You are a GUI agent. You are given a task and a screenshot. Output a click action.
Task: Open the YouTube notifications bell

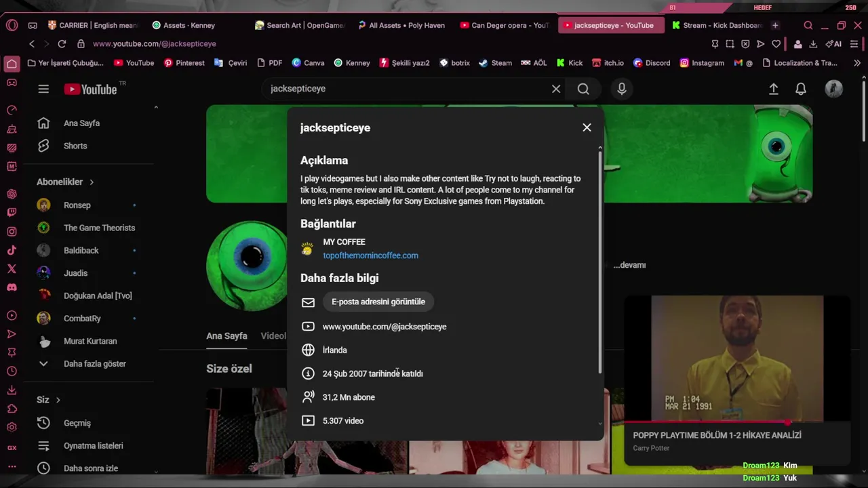tap(801, 89)
